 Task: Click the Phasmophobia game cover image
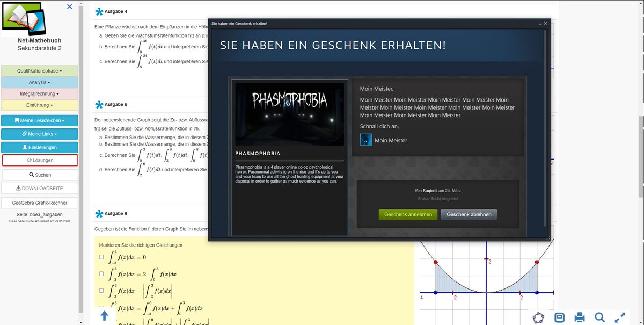[x=290, y=114]
